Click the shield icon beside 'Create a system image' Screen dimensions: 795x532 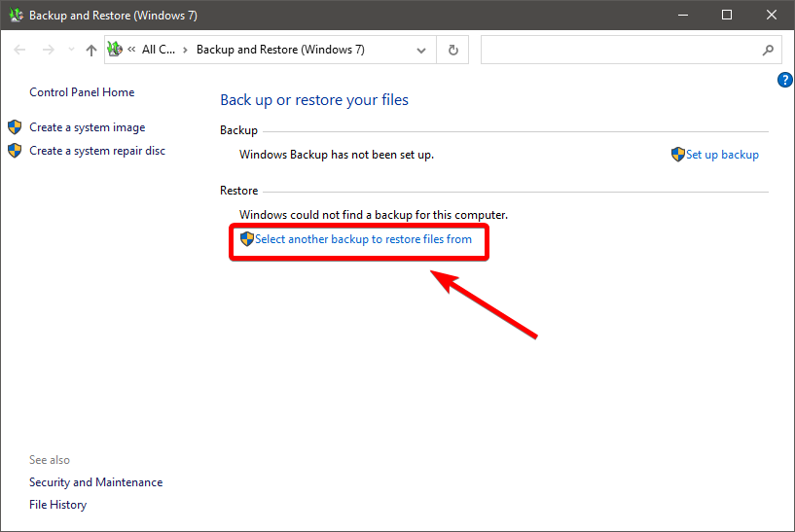click(15, 127)
